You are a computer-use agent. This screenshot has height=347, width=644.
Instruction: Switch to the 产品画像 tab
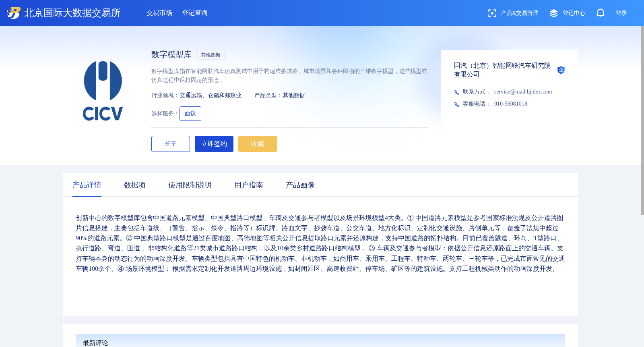(300, 185)
